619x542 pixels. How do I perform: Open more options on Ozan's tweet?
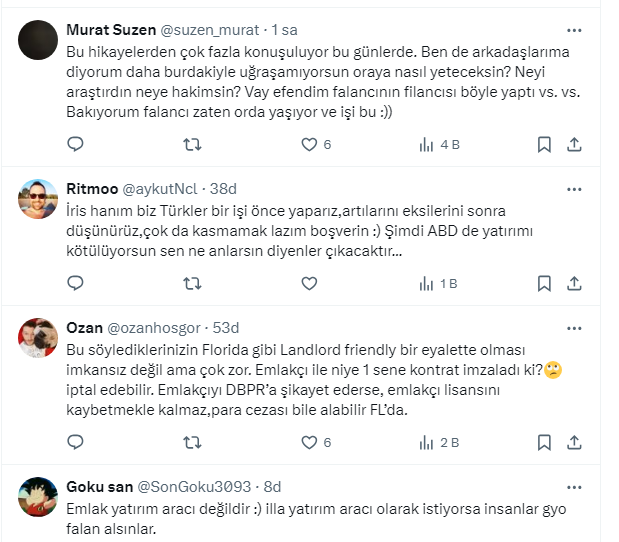click(574, 328)
